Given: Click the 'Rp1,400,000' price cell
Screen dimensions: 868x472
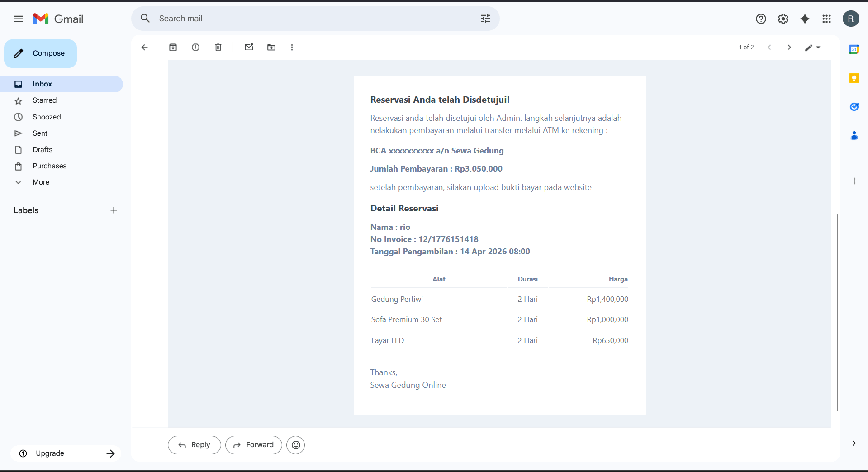Looking at the screenshot, I should (x=607, y=299).
